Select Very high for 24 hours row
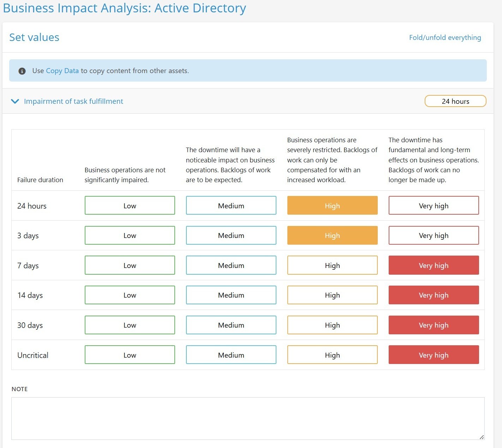 434,205
